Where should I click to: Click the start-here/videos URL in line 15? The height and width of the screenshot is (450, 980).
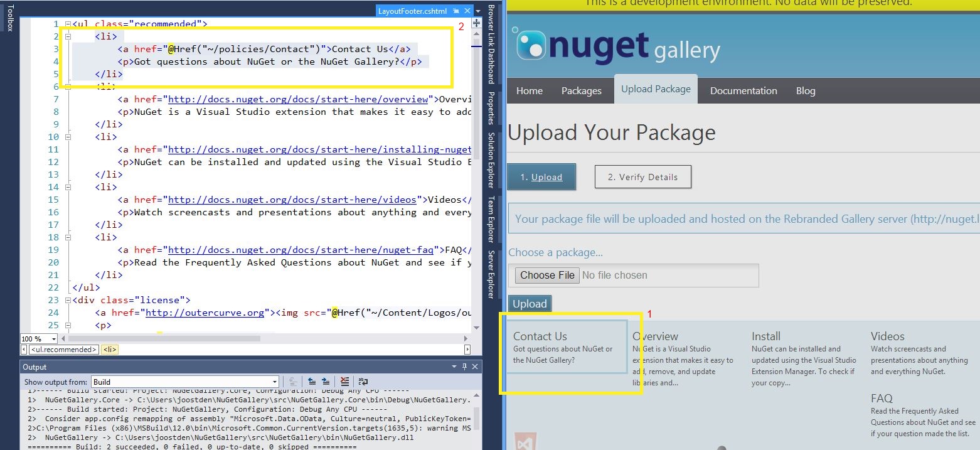pos(292,200)
